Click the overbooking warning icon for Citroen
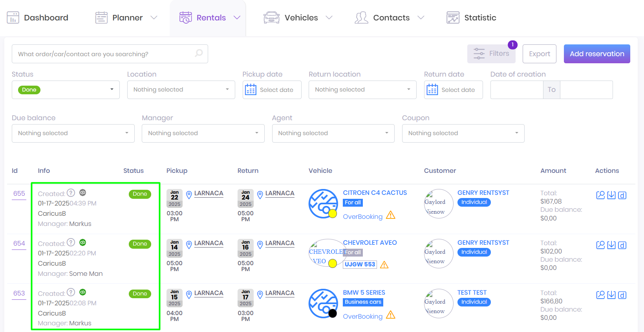 [x=390, y=215]
